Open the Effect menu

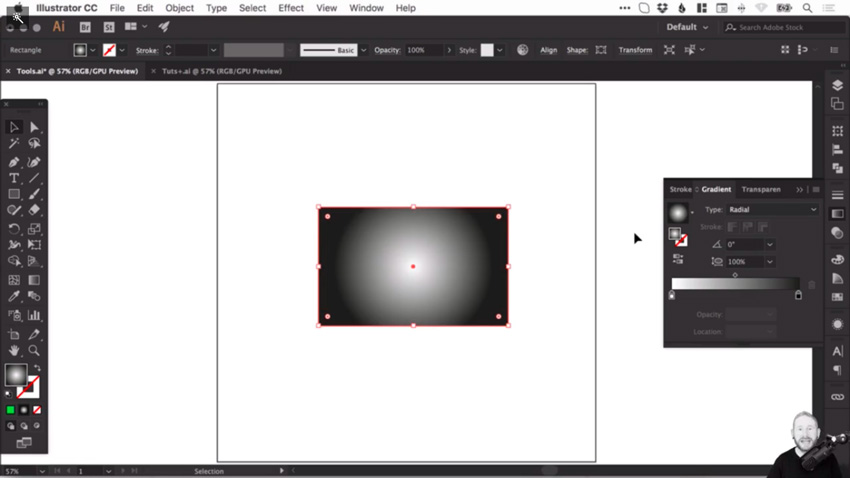click(291, 8)
